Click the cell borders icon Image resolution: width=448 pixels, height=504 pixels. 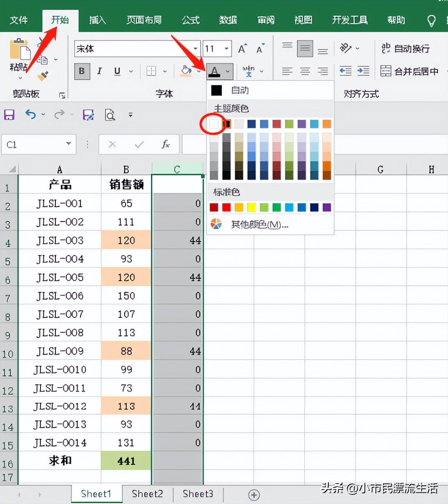click(151, 71)
